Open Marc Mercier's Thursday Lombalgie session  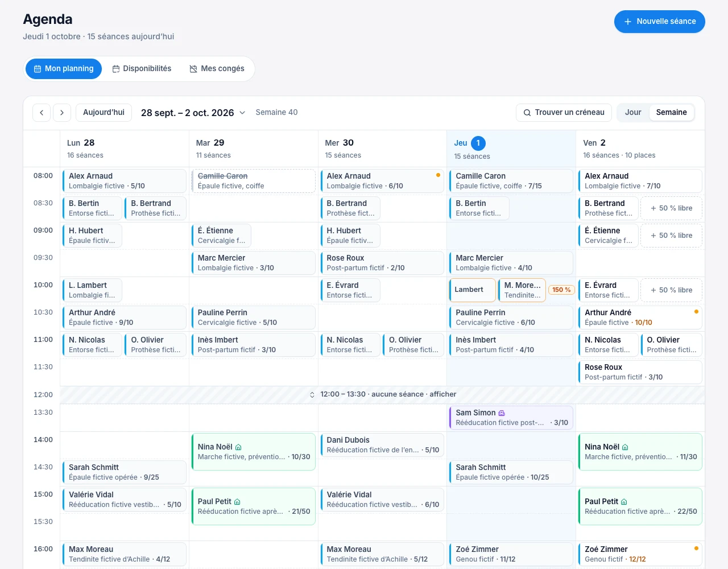510,263
